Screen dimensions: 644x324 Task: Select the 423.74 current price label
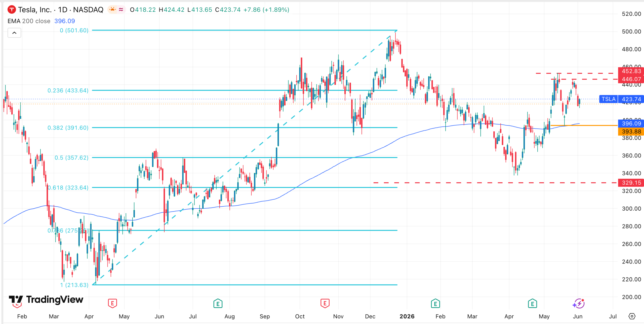click(631, 99)
